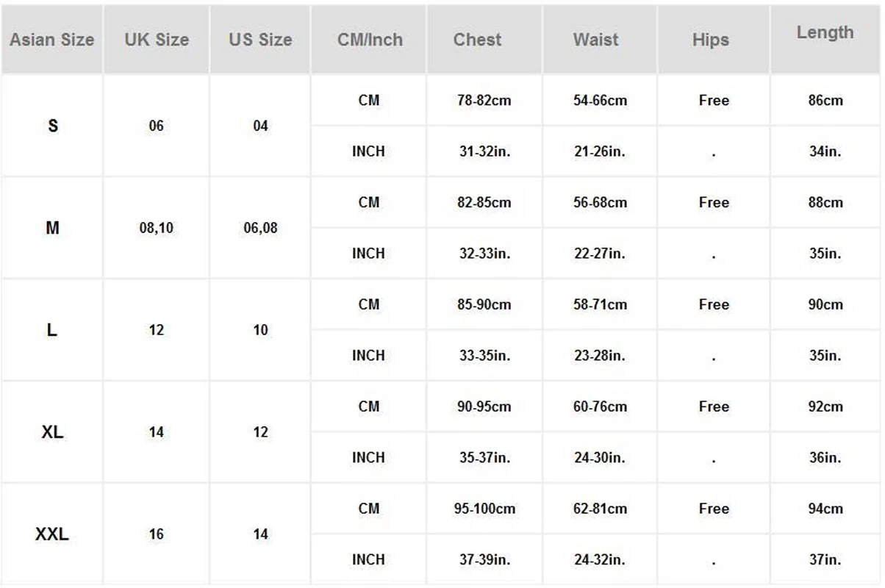The width and height of the screenshot is (885, 588).
Task: Click the 24-32in. waist cell
Action: point(600,559)
